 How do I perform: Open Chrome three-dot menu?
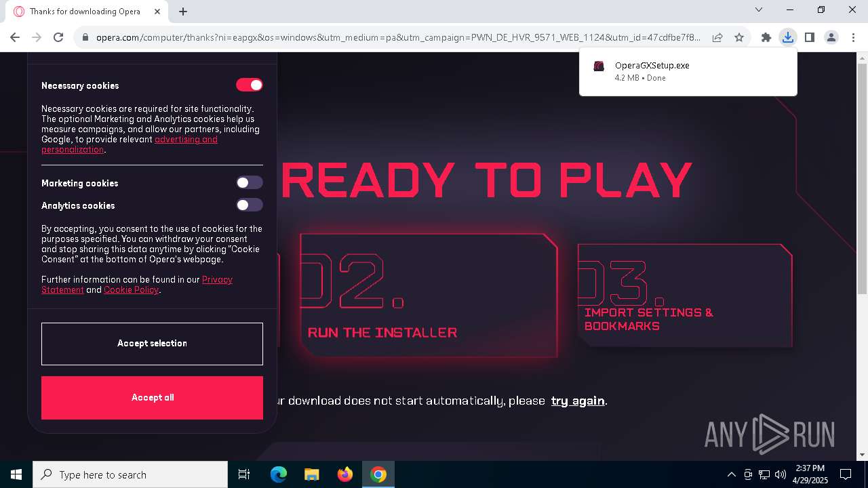pyautogui.click(x=852, y=37)
